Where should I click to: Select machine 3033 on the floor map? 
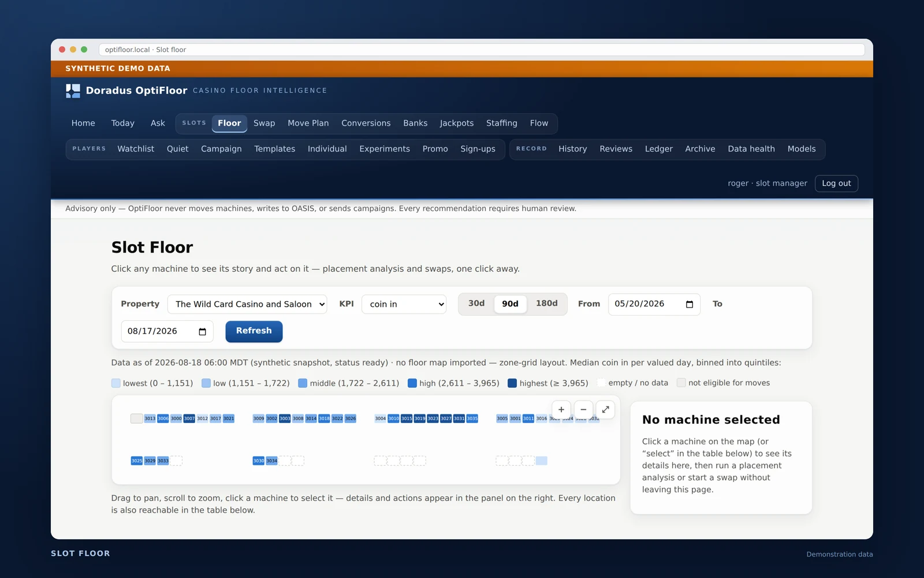click(x=163, y=461)
